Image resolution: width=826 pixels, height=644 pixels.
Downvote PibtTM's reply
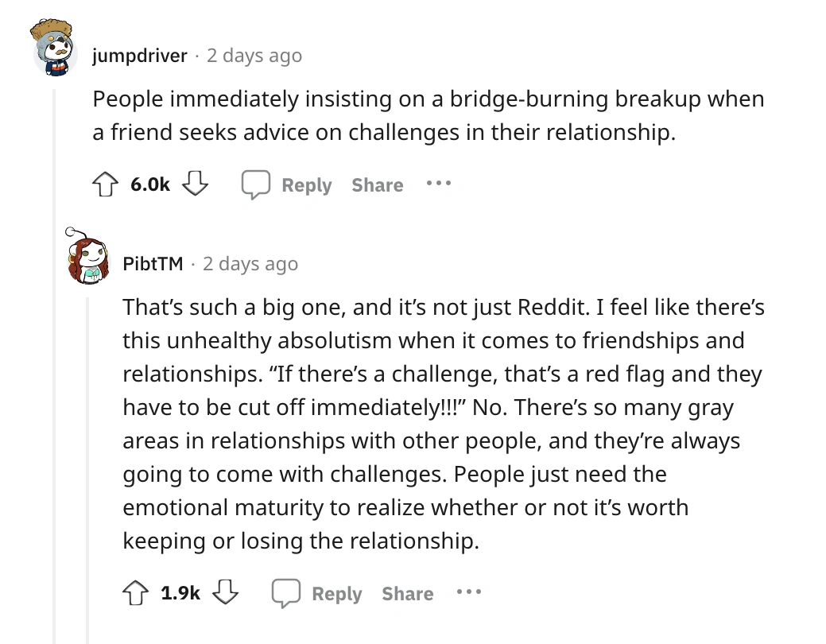coord(226,593)
